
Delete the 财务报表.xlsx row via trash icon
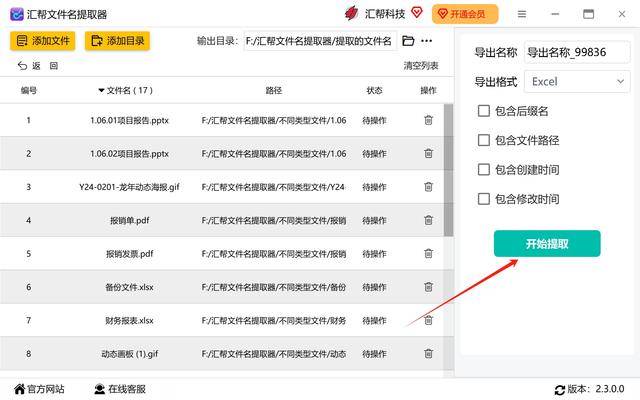pos(428,320)
